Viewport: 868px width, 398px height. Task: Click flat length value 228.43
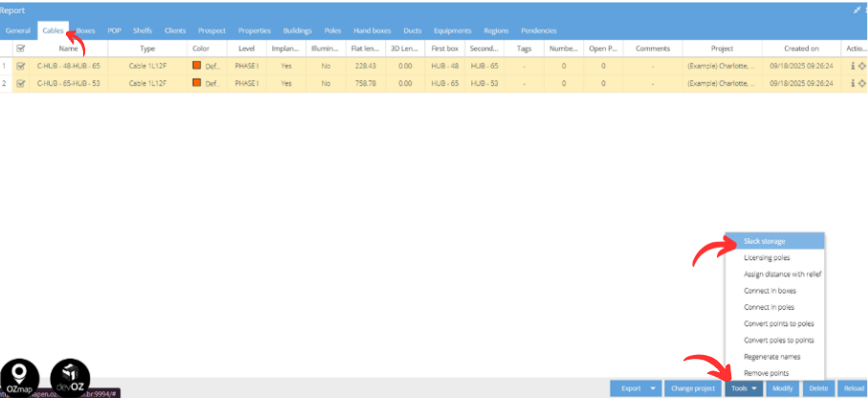point(365,66)
